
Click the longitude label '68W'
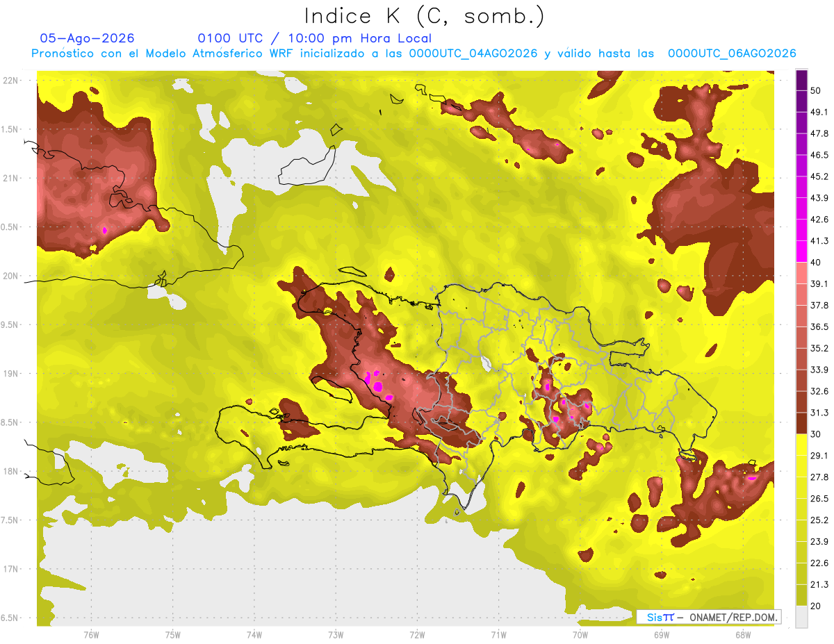coord(743,635)
